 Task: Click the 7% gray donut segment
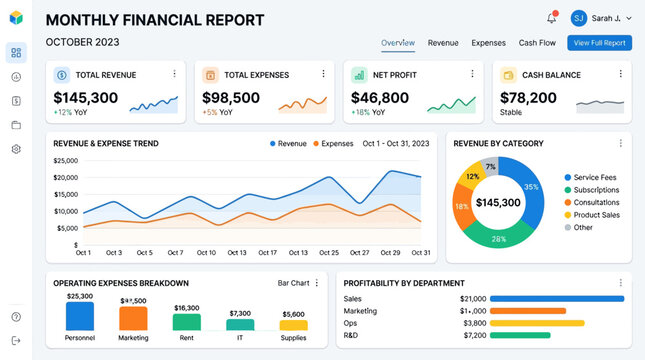tap(490, 167)
